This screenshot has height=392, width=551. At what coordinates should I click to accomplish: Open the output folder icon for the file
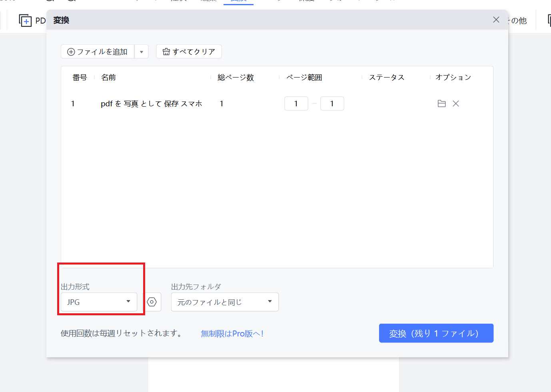441,103
